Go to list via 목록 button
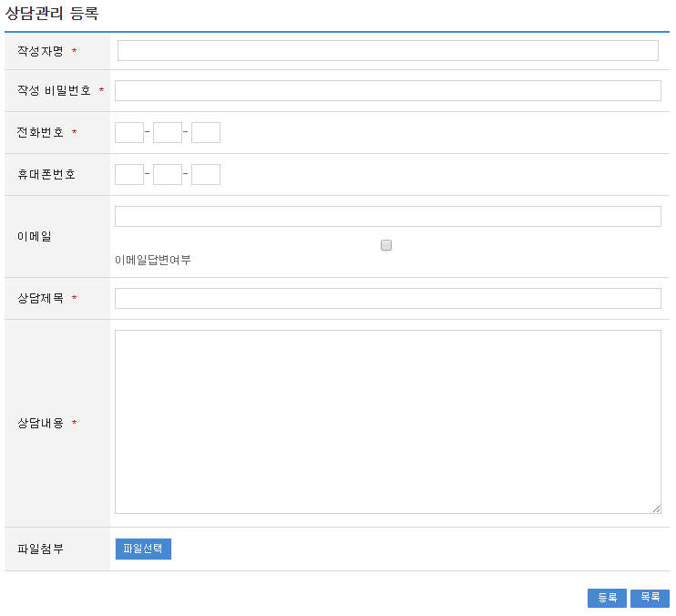676x616 pixels. click(x=650, y=598)
